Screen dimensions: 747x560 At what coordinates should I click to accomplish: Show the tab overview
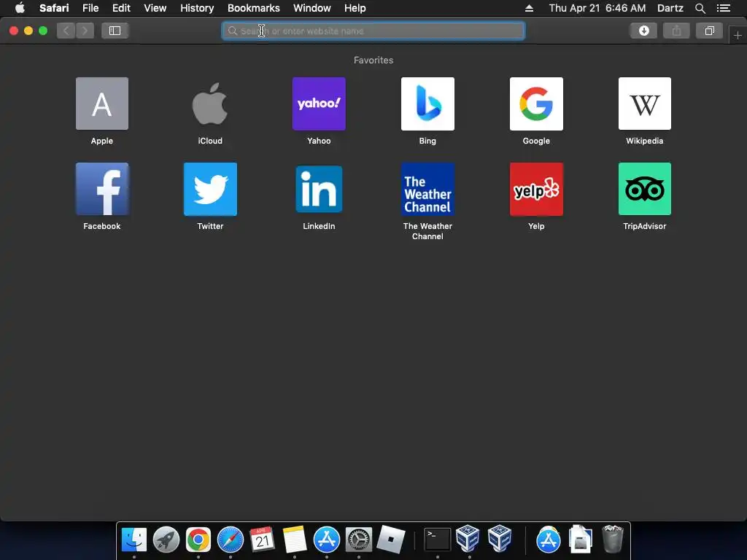point(709,31)
